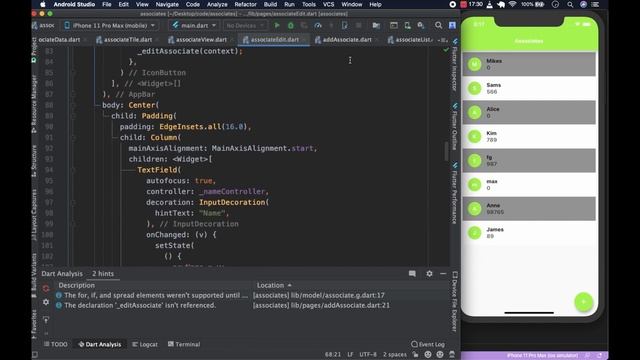This screenshot has height=360, width=640.
Task: Open the Device File Explorer side panel
Action: (x=454, y=301)
